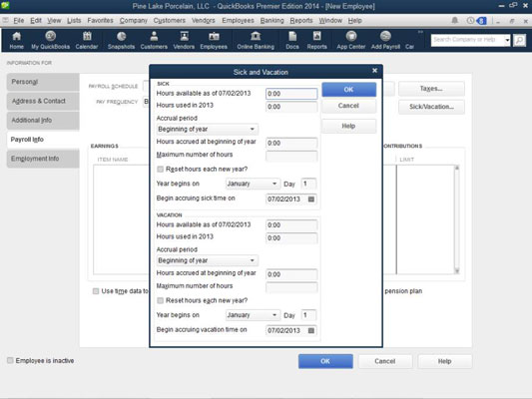Open the Vendors center icon
The height and width of the screenshot is (399, 532).
(184, 40)
